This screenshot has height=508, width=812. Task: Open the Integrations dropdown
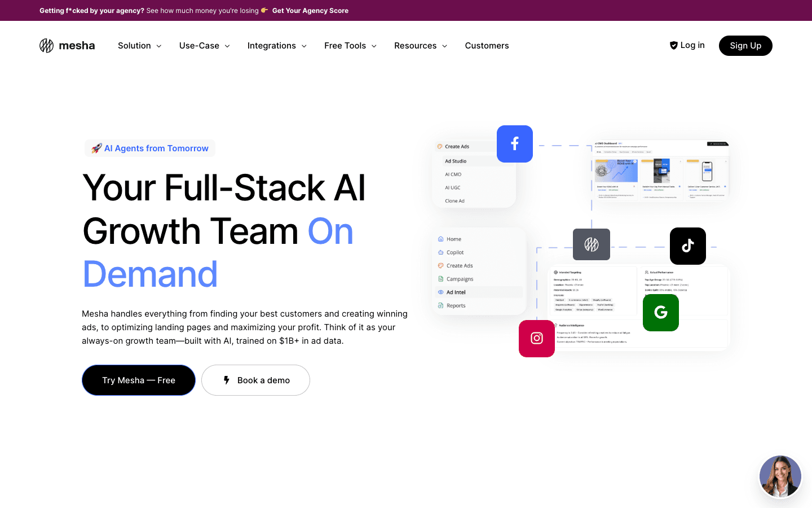click(x=277, y=46)
